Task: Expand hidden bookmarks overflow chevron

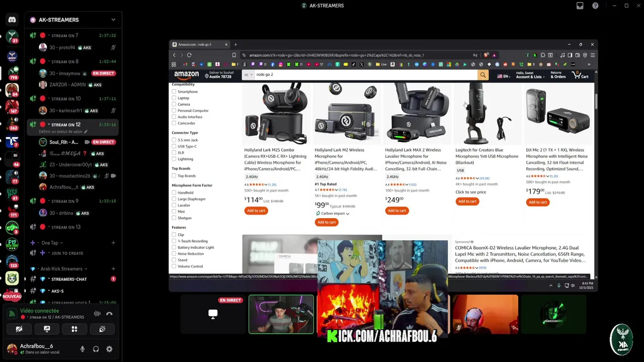Action: coord(589,64)
